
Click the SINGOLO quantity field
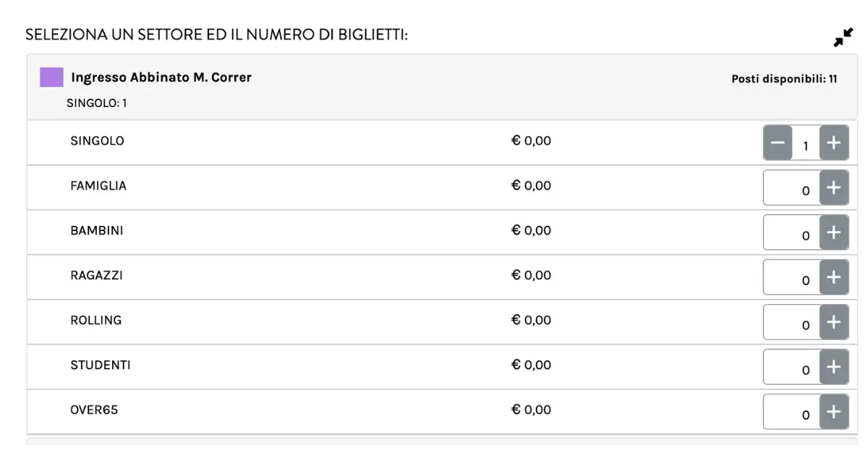pos(806,143)
